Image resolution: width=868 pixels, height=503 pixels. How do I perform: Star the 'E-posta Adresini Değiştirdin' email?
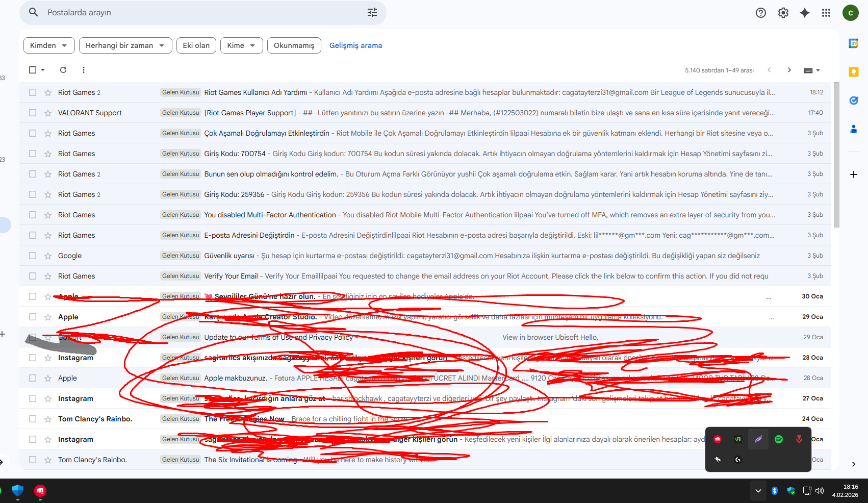(48, 235)
